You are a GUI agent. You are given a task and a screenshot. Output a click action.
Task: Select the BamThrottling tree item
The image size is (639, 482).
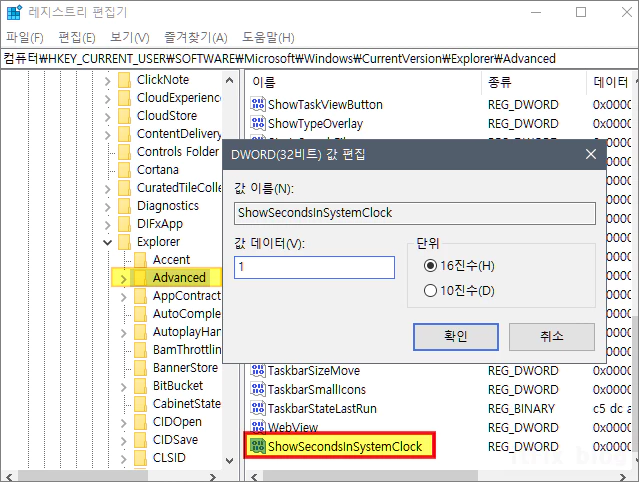[x=187, y=349]
